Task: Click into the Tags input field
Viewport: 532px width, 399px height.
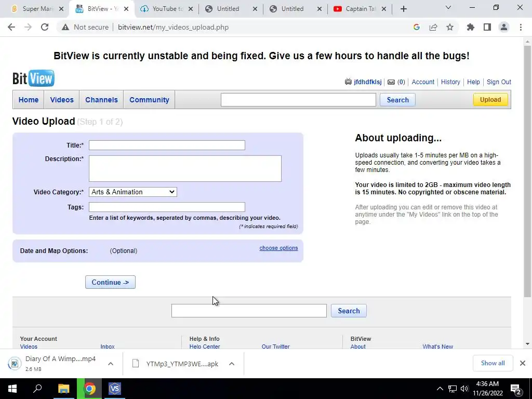Action: [167, 207]
